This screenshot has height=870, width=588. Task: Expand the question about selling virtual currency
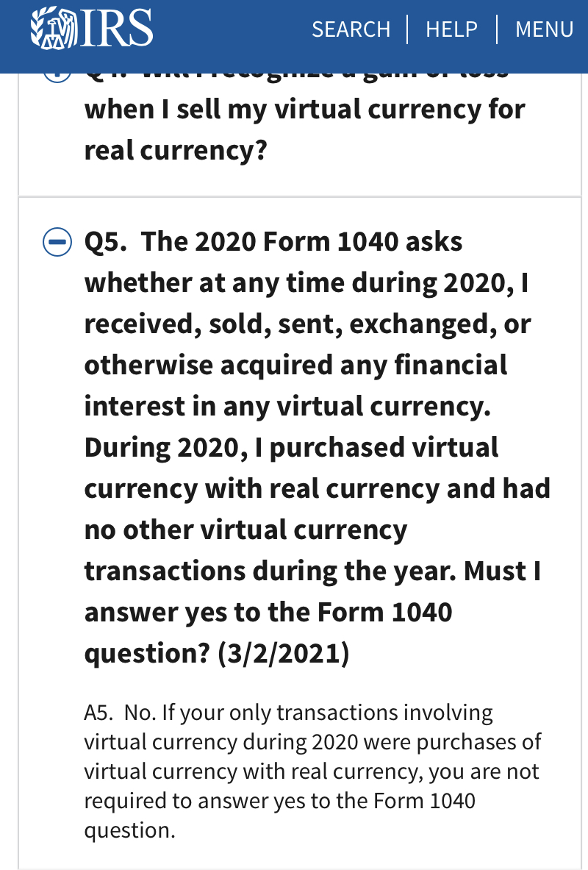pyautogui.click(x=304, y=130)
